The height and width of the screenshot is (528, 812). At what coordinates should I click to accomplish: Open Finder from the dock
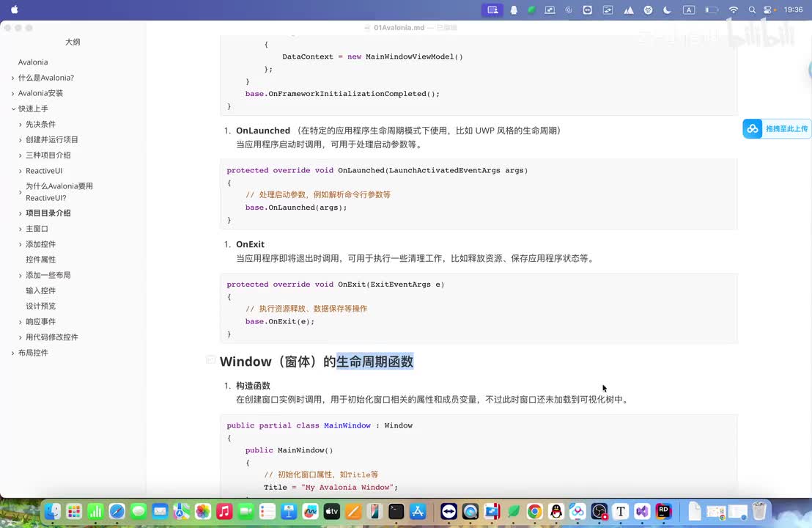pyautogui.click(x=52, y=512)
